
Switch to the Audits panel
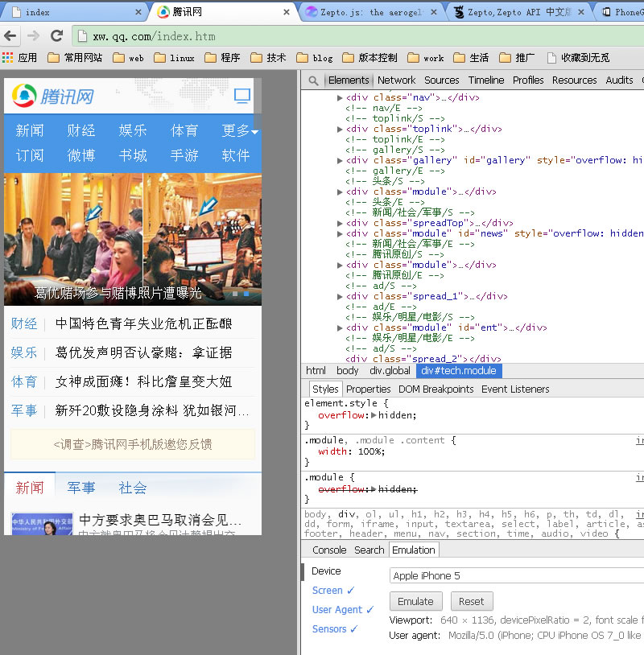click(x=619, y=80)
